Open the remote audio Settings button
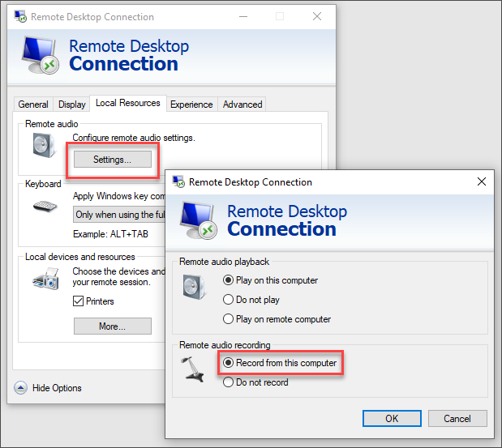 coord(113,160)
